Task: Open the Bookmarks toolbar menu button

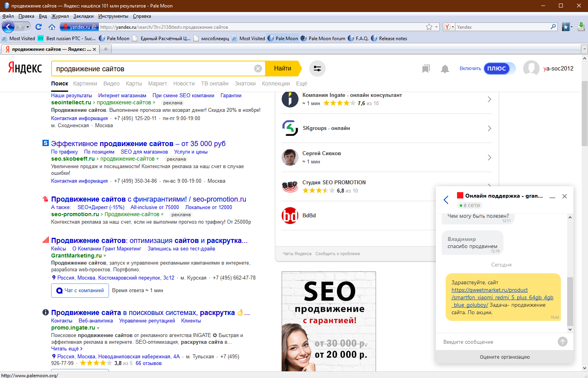Action: 566,27
